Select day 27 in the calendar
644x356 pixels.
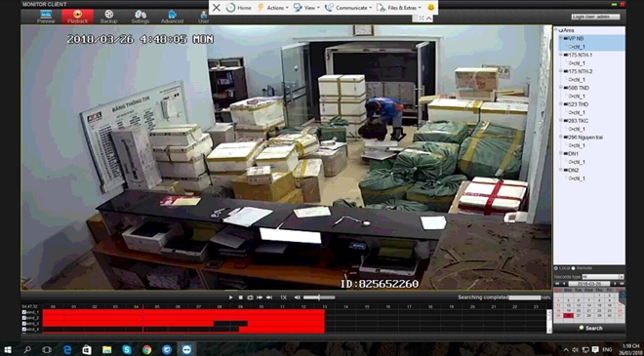coord(579,315)
